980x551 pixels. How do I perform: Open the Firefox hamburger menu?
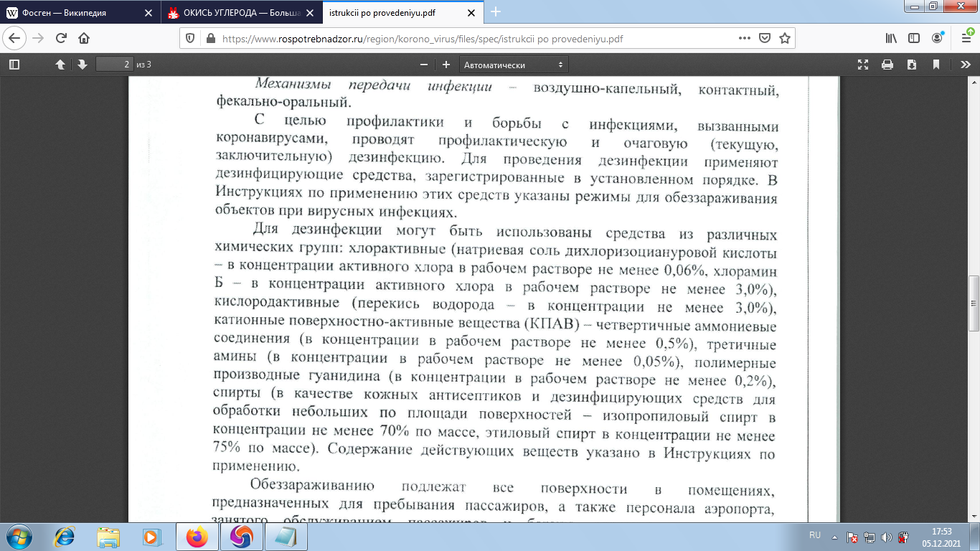[965, 37]
